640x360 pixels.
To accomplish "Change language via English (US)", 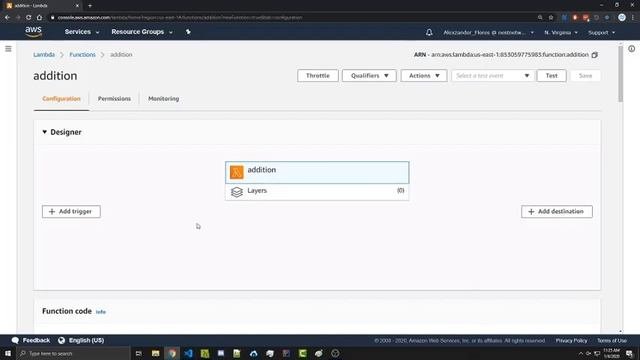I will coord(86,340).
